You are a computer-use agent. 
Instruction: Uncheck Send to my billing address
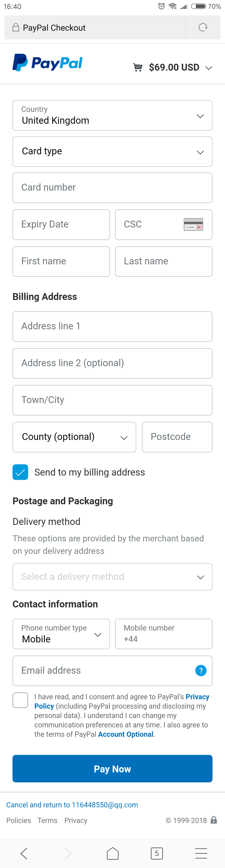tap(20, 472)
